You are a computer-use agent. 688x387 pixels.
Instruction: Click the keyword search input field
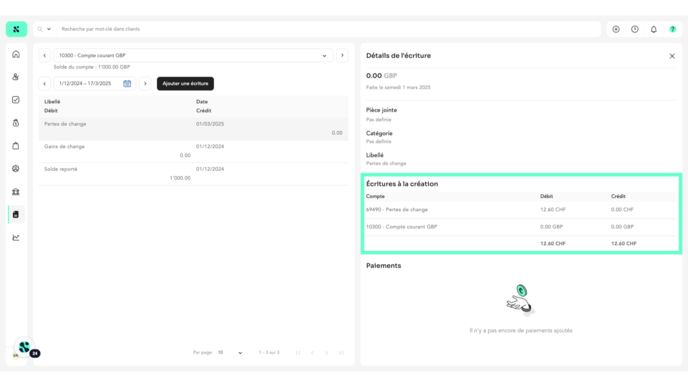329,29
